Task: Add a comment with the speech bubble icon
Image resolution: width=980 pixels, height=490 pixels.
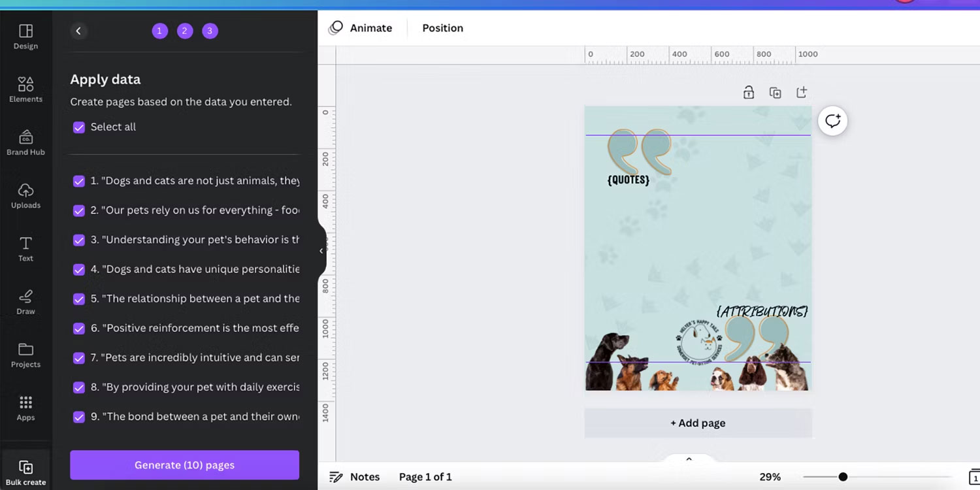Action: pos(832,120)
